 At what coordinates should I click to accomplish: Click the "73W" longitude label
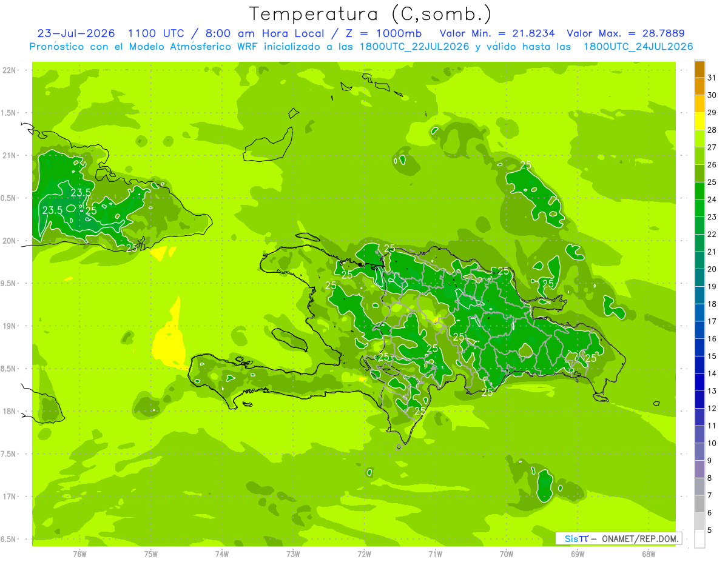tap(293, 554)
